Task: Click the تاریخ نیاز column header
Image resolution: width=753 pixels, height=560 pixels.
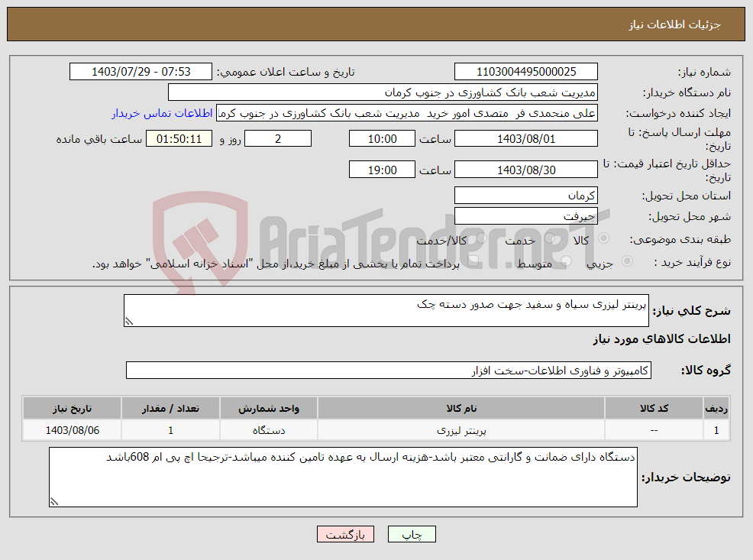Action: [72, 408]
